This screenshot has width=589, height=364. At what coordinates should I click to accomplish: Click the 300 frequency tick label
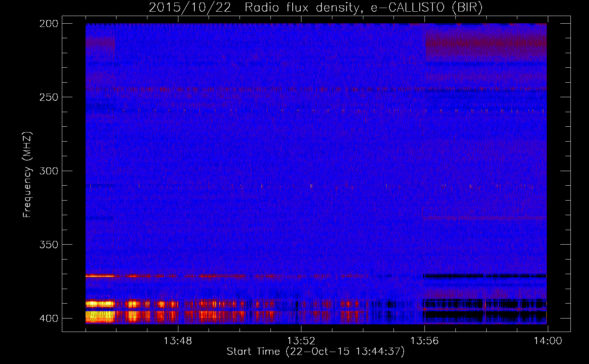click(49, 171)
